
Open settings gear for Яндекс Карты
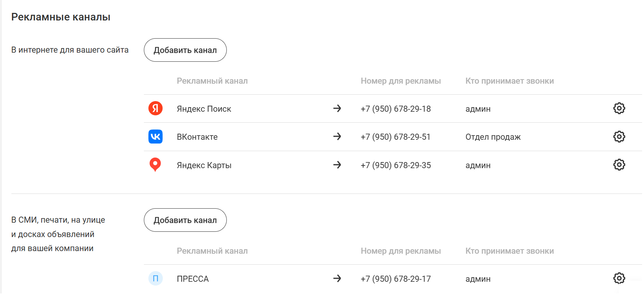619,165
